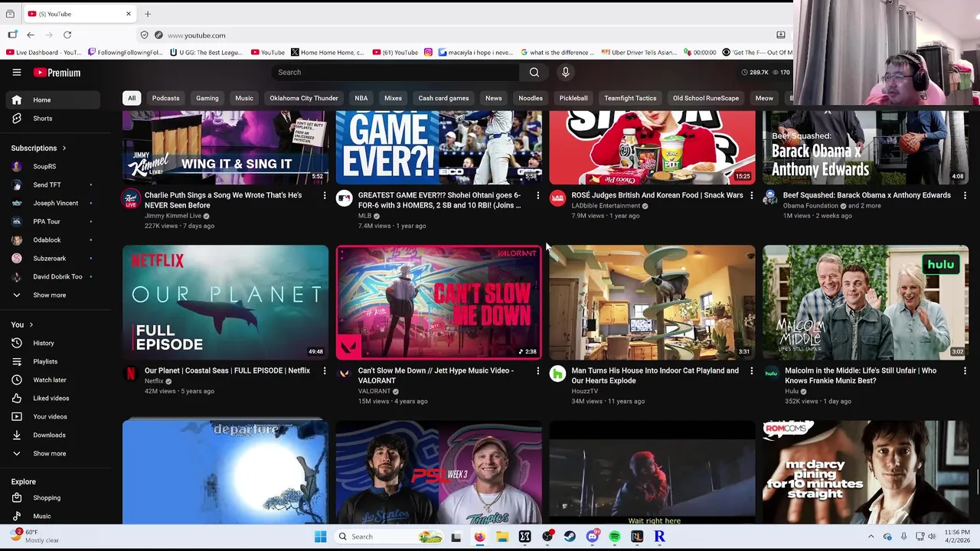This screenshot has width=980, height=551.
Task: Play Barack Obama x Anthony Edwards thumbnail
Action: click(x=866, y=147)
